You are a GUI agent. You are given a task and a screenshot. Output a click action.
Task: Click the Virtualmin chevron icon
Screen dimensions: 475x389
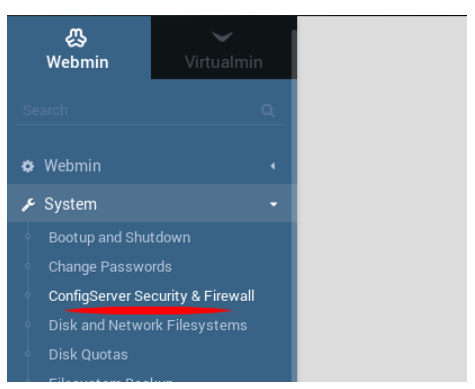pyautogui.click(x=222, y=37)
